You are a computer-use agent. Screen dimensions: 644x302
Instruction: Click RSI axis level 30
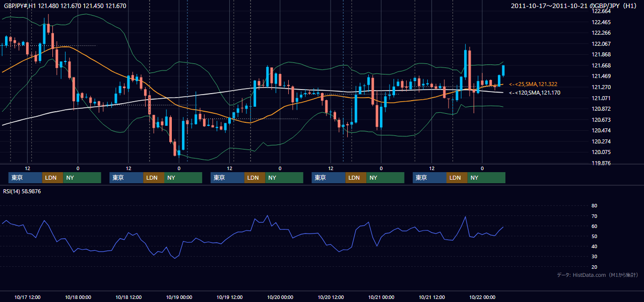tap(594, 257)
